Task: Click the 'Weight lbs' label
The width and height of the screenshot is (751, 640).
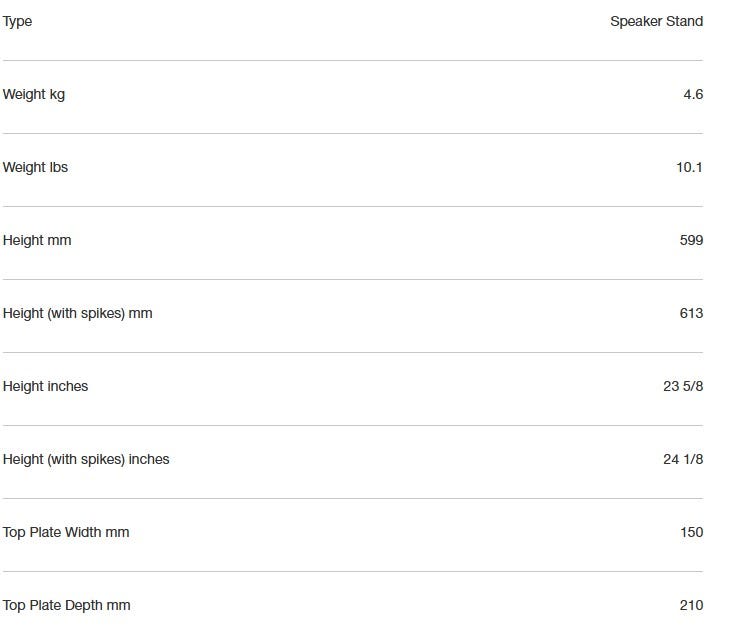Action: (x=35, y=167)
